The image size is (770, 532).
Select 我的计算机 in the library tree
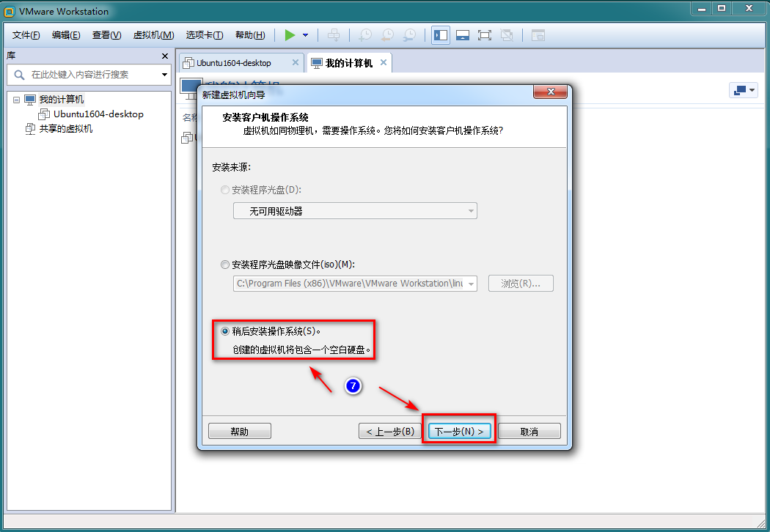[62, 100]
